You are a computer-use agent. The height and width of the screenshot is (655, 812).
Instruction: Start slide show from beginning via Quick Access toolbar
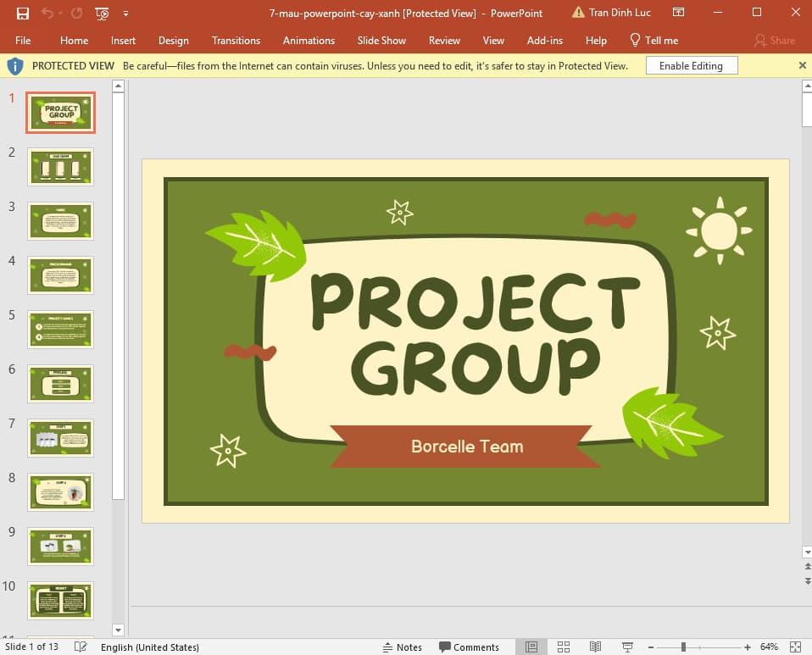[102, 13]
